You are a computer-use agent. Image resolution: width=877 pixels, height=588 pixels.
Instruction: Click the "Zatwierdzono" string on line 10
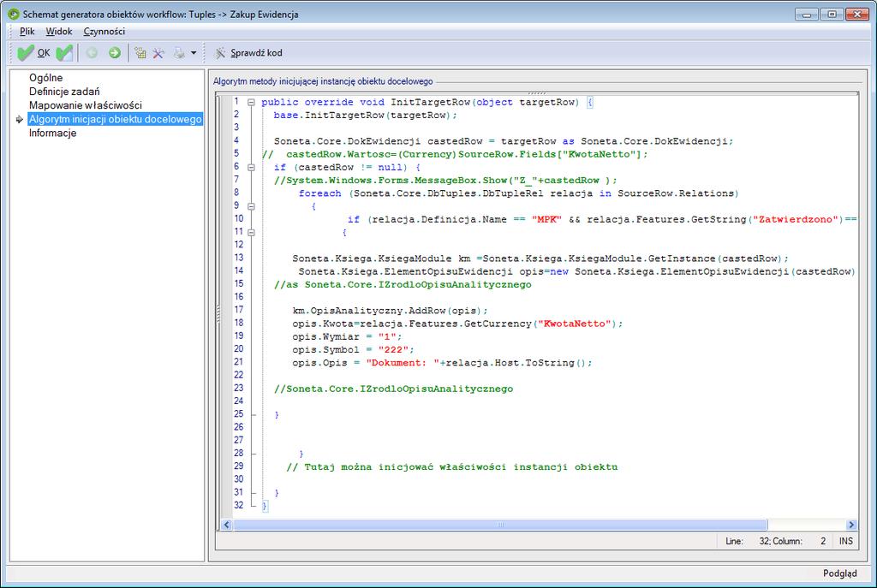[796, 219]
